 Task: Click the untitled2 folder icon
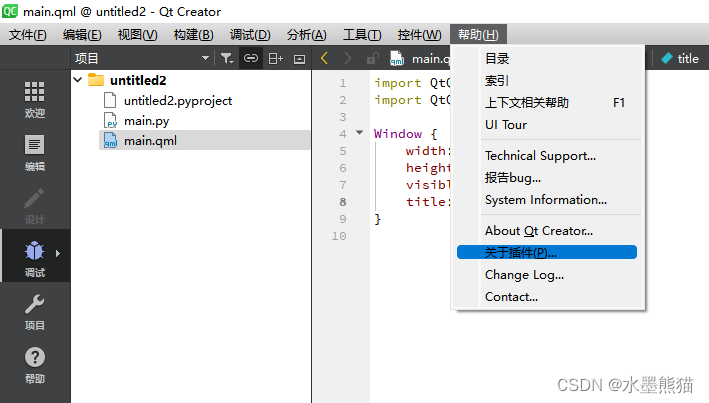(96, 80)
